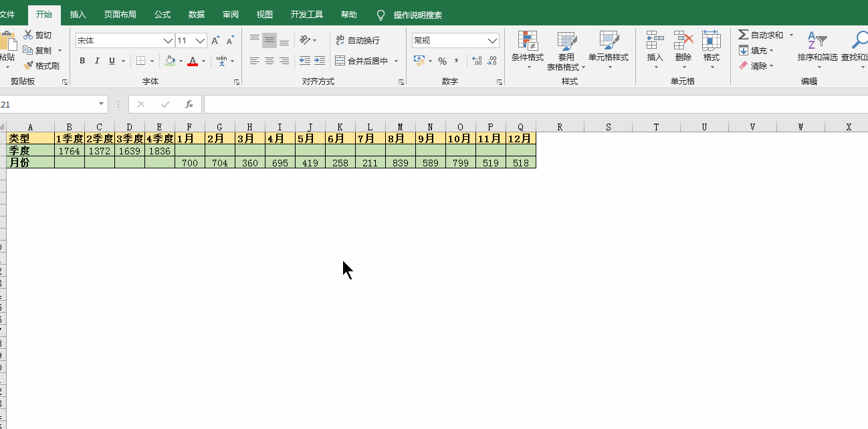868x429 pixels.
Task: Click the Format Painter (格式刷) icon
Action: pos(29,65)
